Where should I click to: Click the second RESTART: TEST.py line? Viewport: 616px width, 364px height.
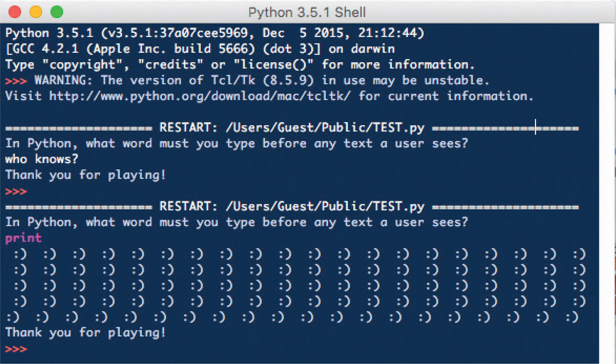[292, 207]
